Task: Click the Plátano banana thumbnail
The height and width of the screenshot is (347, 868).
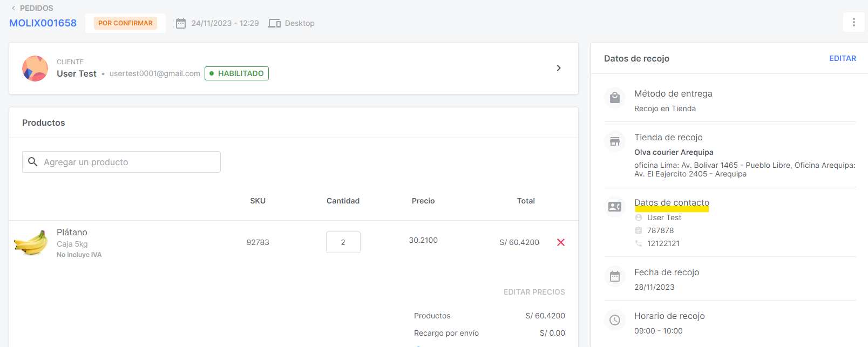Action: coord(31,242)
